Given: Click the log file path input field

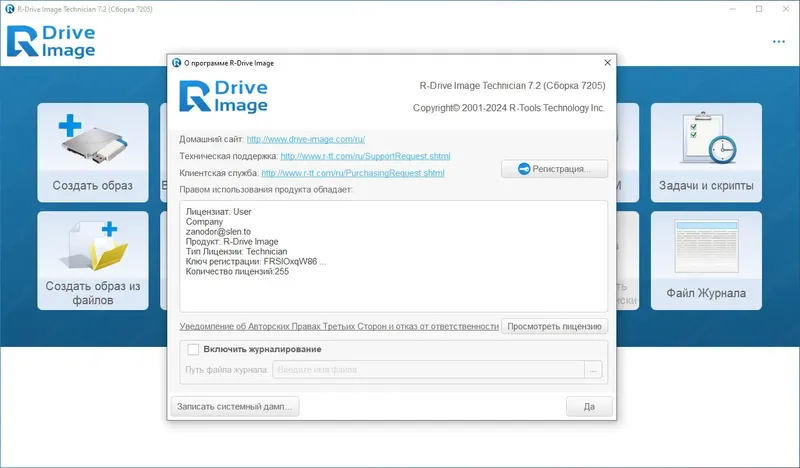Looking at the screenshot, I should [x=428, y=370].
